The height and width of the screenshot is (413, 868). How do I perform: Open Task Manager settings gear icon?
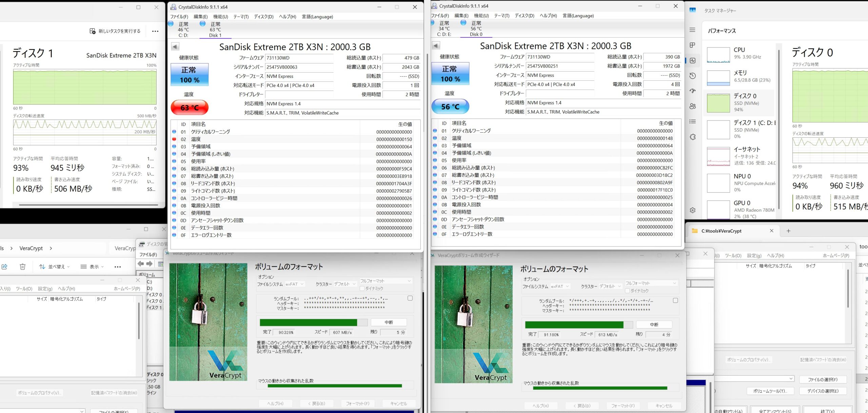pyautogui.click(x=692, y=210)
